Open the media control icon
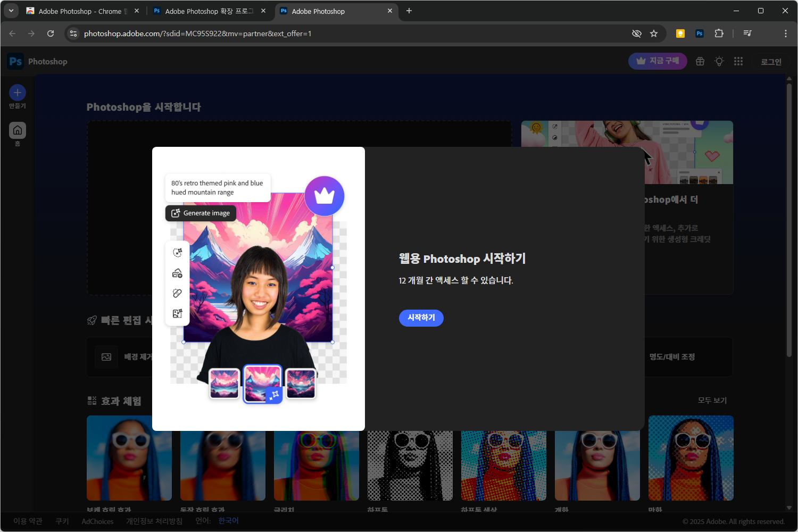798x532 pixels. (747, 34)
